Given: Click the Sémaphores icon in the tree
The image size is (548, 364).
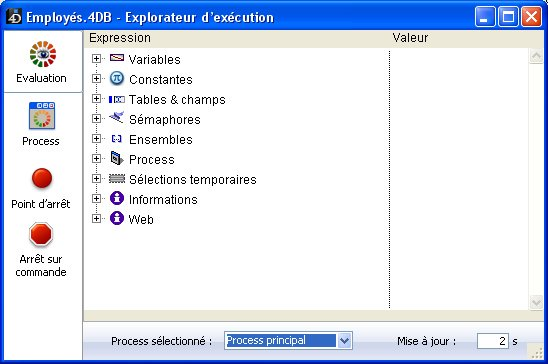Looking at the screenshot, I should tap(117, 118).
